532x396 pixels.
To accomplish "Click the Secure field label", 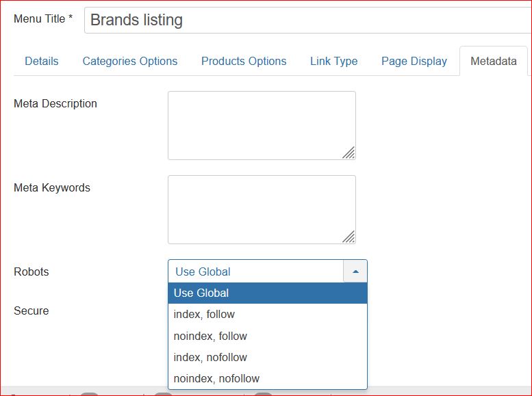I will click(x=31, y=311).
